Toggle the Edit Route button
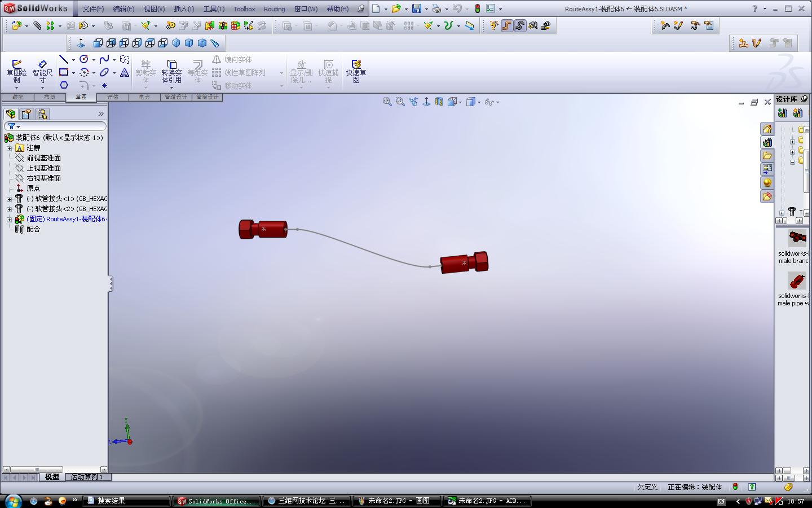This screenshot has width=812, height=508. [x=519, y=25]
